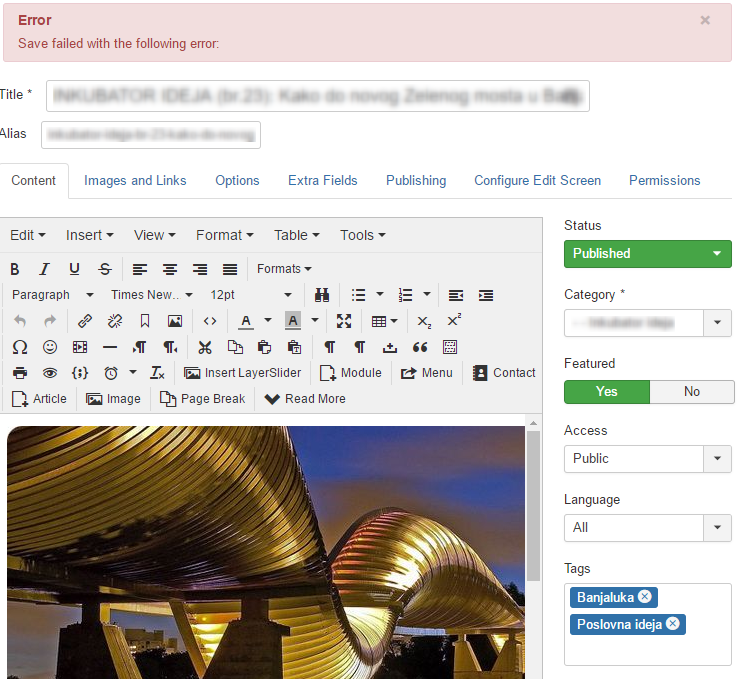Insert numbered list
Image resolution: width=742 pixels, height=679 pixels.
point(406,295)
